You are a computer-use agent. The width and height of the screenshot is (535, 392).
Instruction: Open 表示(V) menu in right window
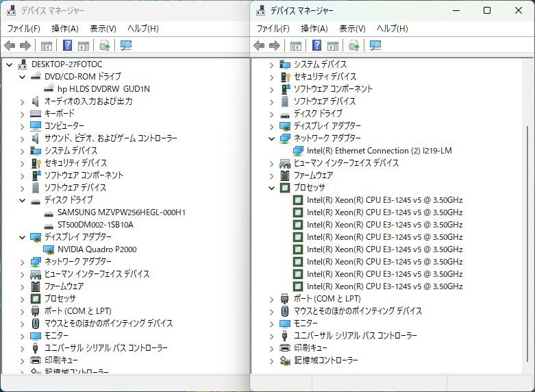(352, 29)
